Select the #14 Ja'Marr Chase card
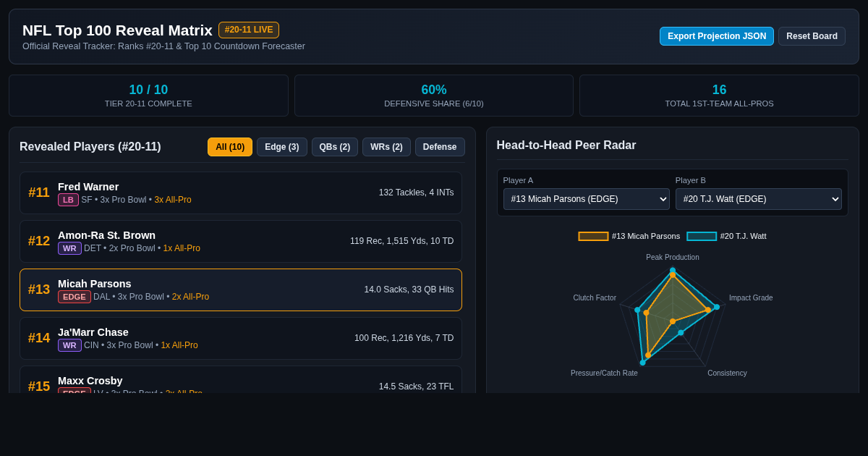The image size is (868, 456). (241, 338)
